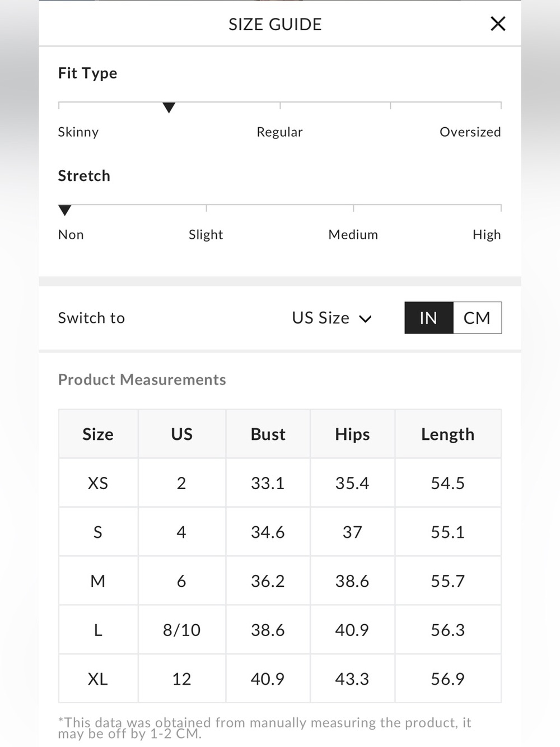Click the Skinny fit label

click(x=78, y=132)
